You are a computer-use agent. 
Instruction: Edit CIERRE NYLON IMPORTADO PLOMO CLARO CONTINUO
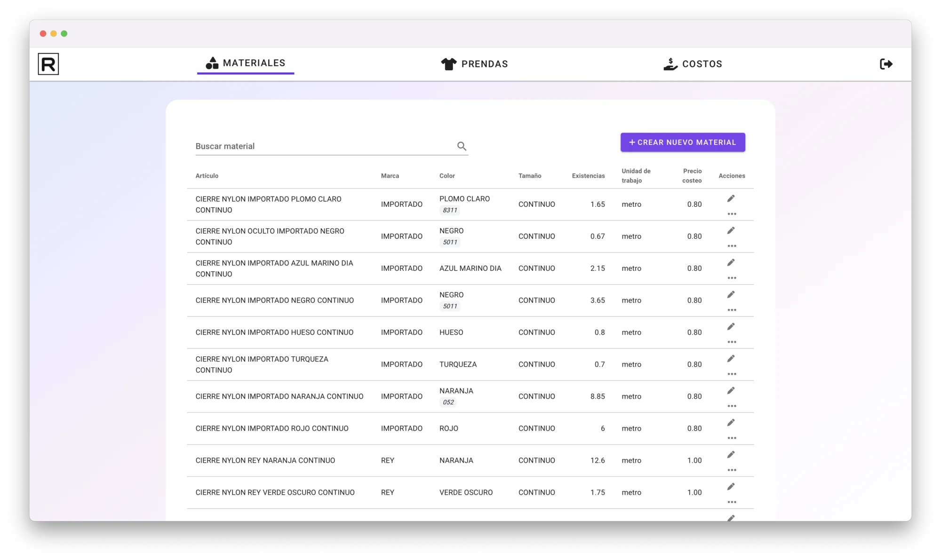(731, 198)
